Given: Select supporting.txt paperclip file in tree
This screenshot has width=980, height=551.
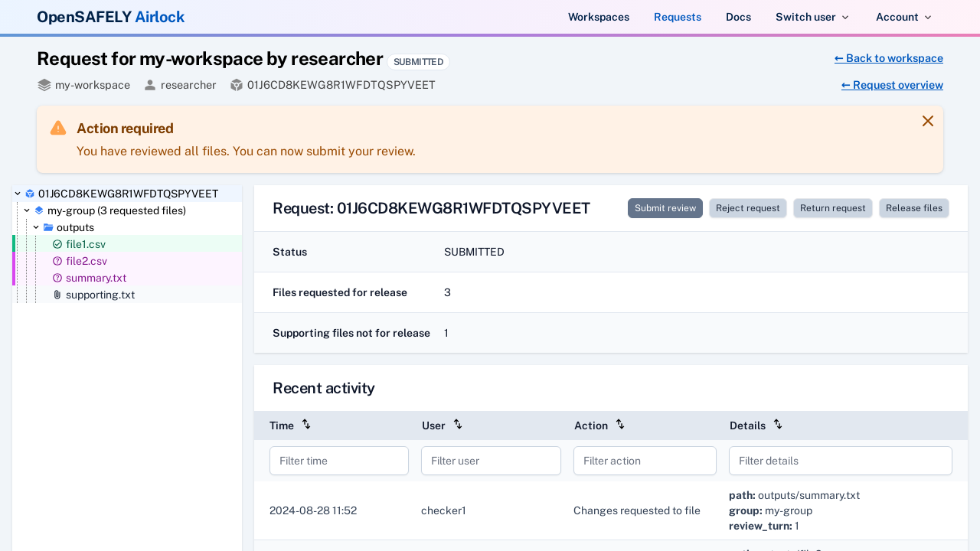Looking at the screenshot, I should point(100,295).
